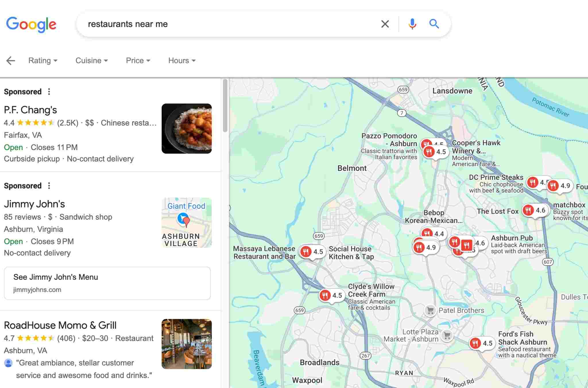Click Social House Kitchen & Tap label

click(351, 253)
